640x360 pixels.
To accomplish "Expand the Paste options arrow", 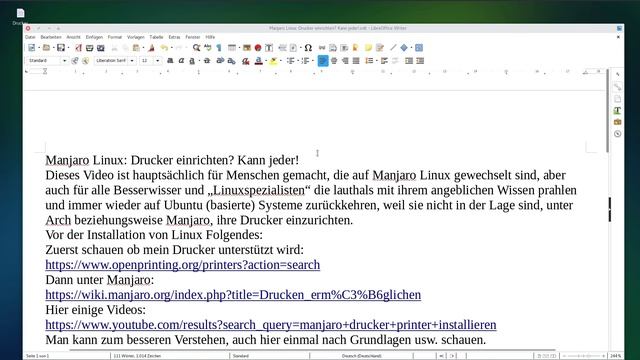I will (143, 48).
